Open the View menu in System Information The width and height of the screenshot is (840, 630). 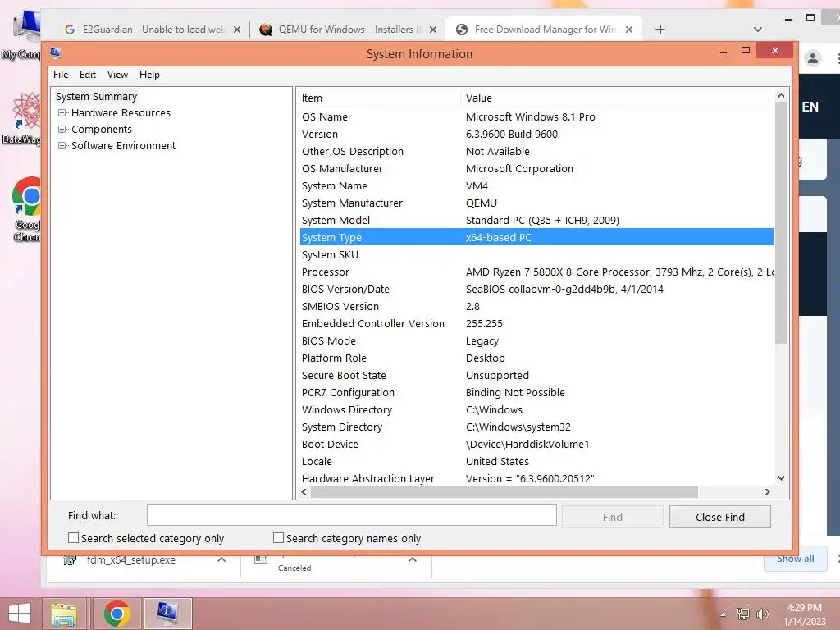point(117,75)
